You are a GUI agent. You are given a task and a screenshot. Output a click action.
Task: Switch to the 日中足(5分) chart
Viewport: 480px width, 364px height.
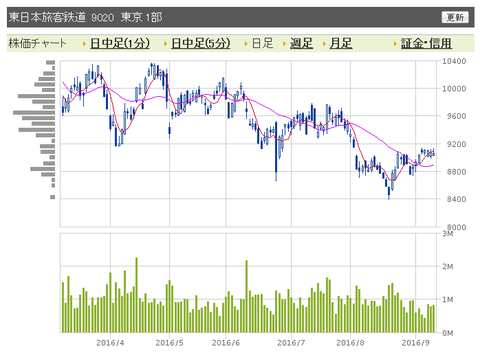[x=201, y=43]
